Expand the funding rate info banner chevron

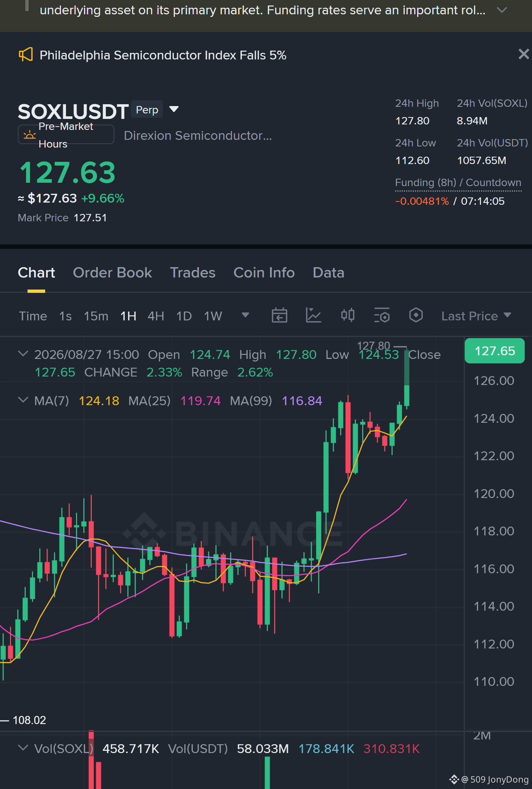click(x=502, y=10)
